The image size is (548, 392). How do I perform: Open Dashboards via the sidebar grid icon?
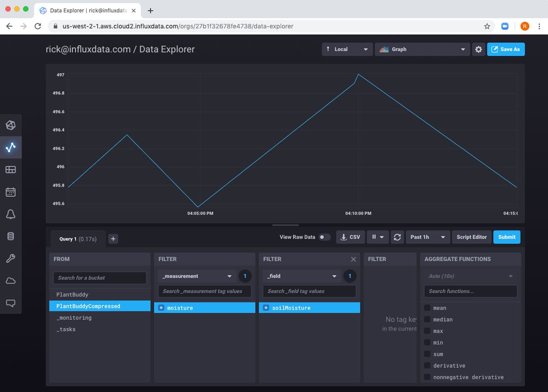click(x=11, y=169)
